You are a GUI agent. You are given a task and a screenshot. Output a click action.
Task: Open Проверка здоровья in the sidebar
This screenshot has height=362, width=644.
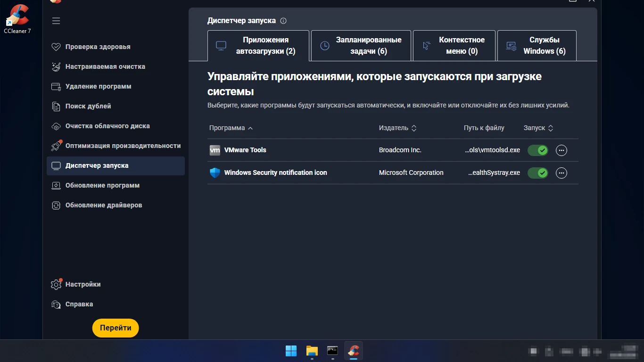[116, 47]
